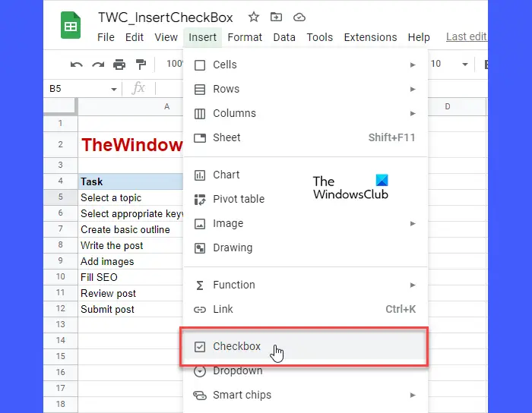Select the 'Select a topic' cell
The height and width of the screenshot is (413, 532).
(131, 197)
